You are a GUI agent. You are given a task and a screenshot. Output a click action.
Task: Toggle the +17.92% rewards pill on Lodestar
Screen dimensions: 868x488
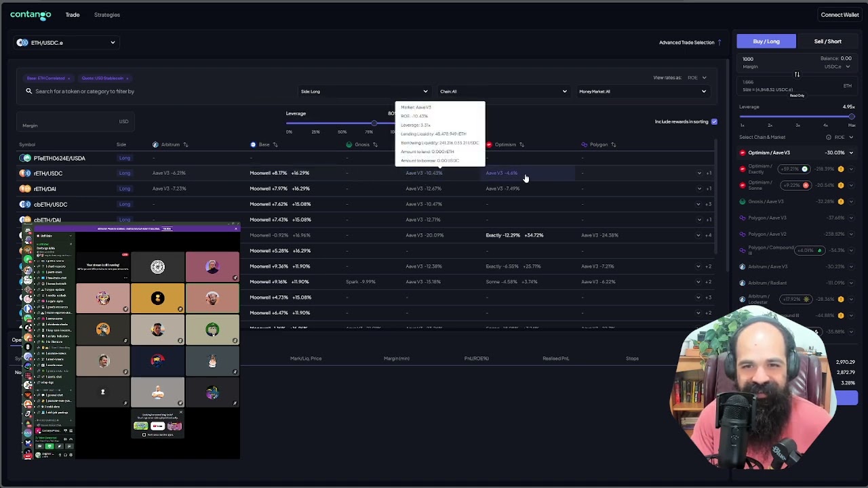tap(795, 299)
